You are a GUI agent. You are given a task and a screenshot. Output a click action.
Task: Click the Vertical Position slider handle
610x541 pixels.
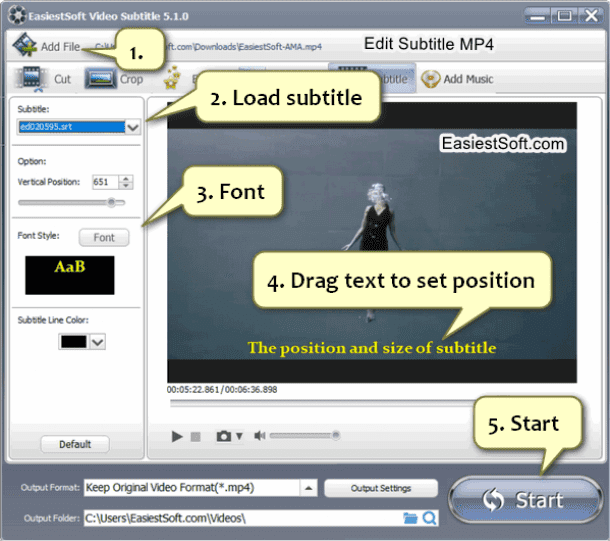[x=112, y=202]
